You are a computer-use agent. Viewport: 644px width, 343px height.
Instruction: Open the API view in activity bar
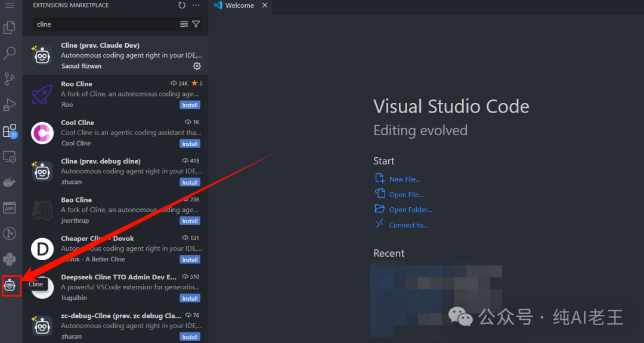pyautogui.click(x=10, y=208)
